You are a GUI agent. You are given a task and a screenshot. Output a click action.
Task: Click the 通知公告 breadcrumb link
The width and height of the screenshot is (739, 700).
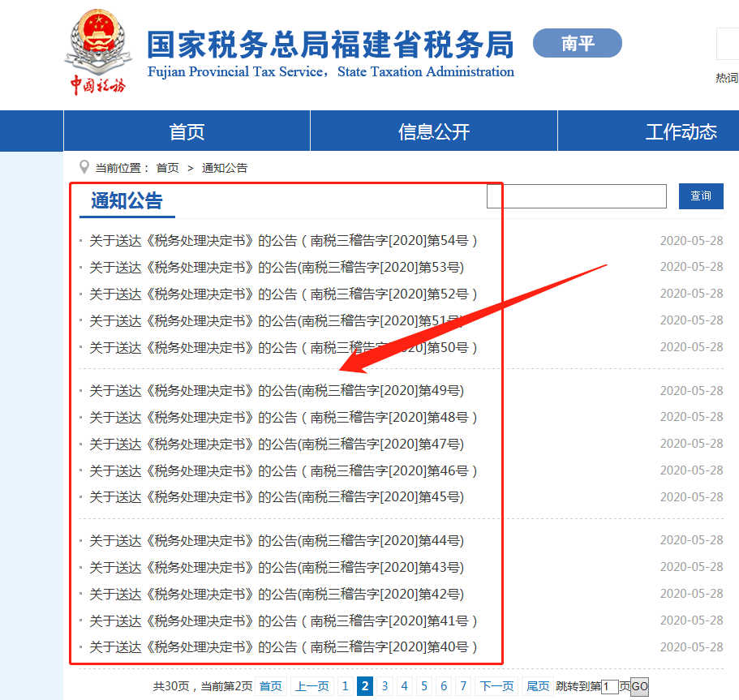point(225,168)
